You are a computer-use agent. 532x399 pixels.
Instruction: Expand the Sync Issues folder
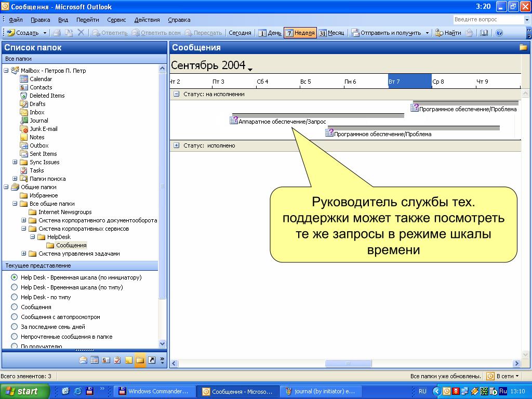[15, 162]
